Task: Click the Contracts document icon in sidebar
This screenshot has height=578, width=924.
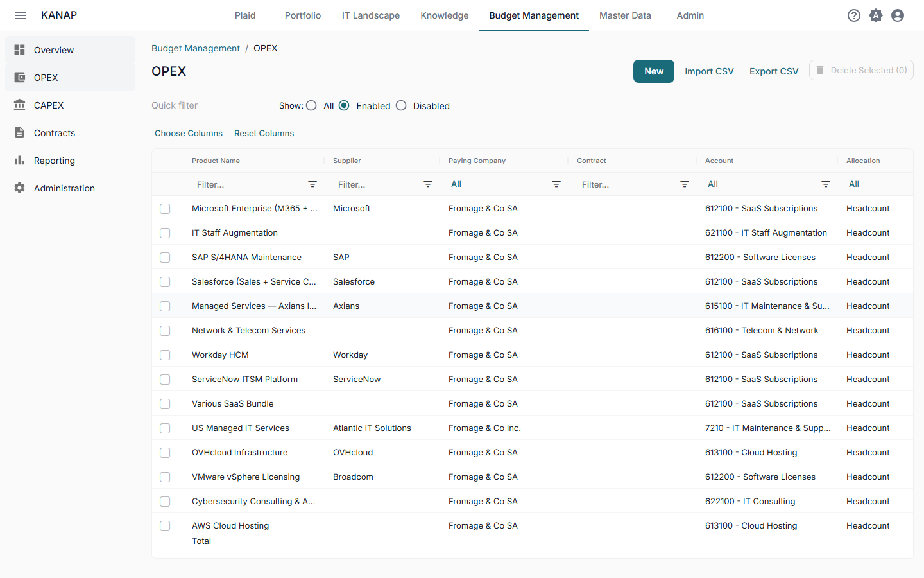Action: pos(20,132)
